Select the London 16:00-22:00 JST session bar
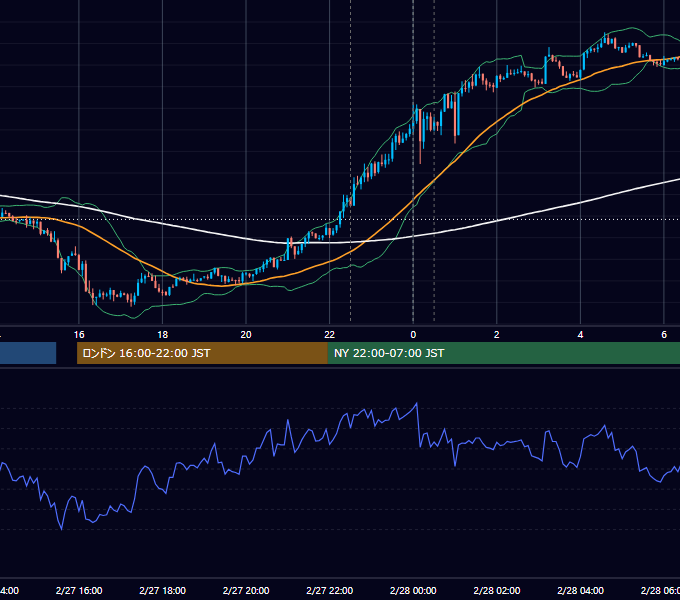Screen dimensions: 680x600 [x=202, y=353]
